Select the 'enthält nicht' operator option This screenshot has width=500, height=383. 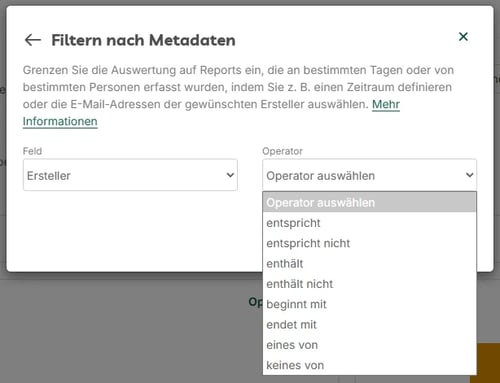click(x=369, y=284)
